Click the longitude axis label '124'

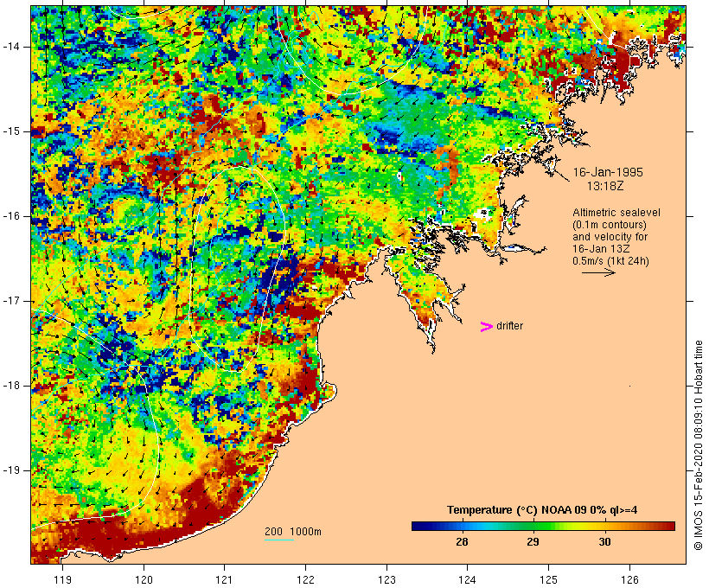coord(467,579)
